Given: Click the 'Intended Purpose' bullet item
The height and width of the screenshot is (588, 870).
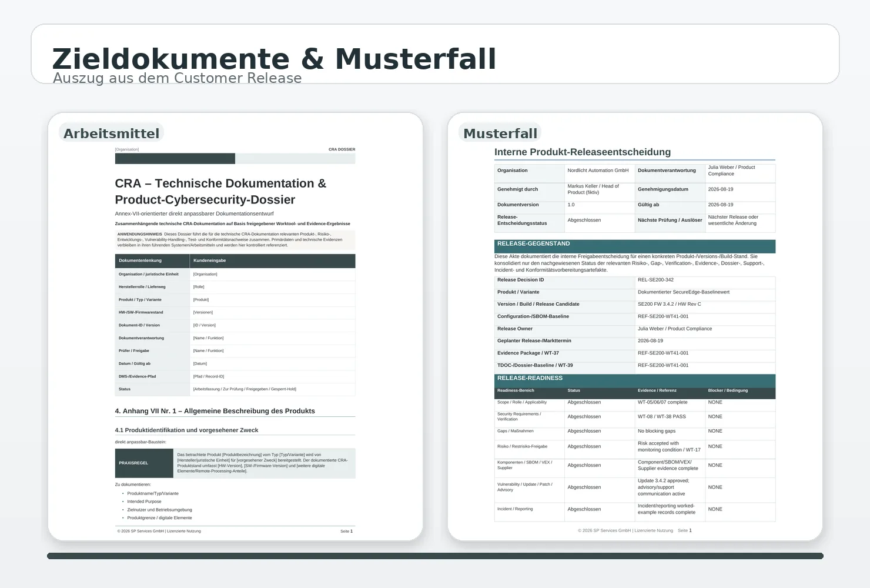Looking at the screenshot, I should 145,502.
